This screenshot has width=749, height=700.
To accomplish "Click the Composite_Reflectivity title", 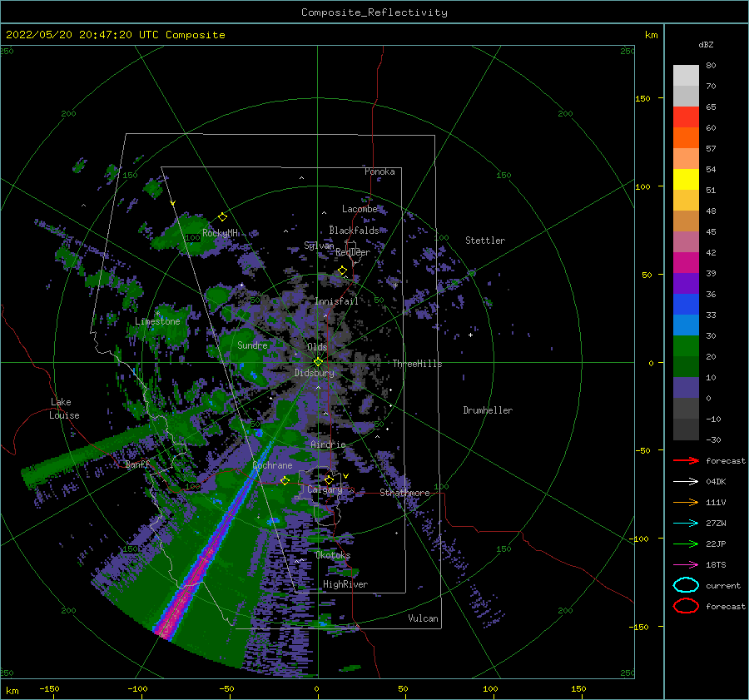I will [x=374, y=12].
